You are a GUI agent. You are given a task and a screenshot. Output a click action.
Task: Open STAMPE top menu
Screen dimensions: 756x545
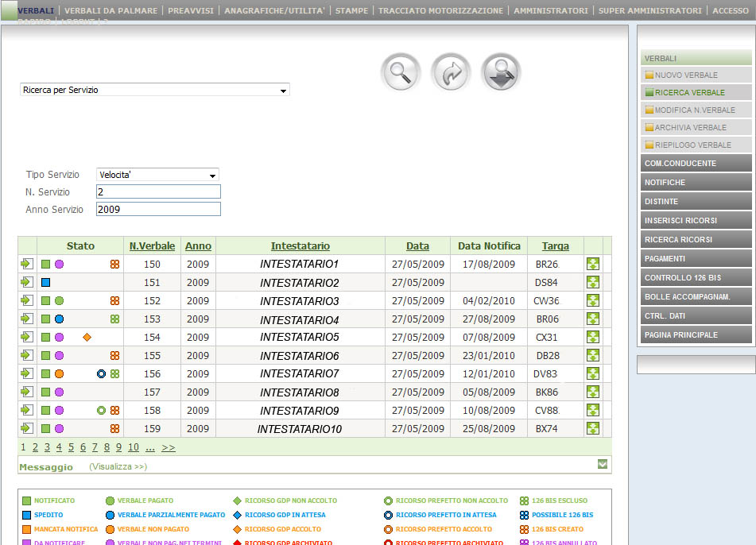point(351,10)
